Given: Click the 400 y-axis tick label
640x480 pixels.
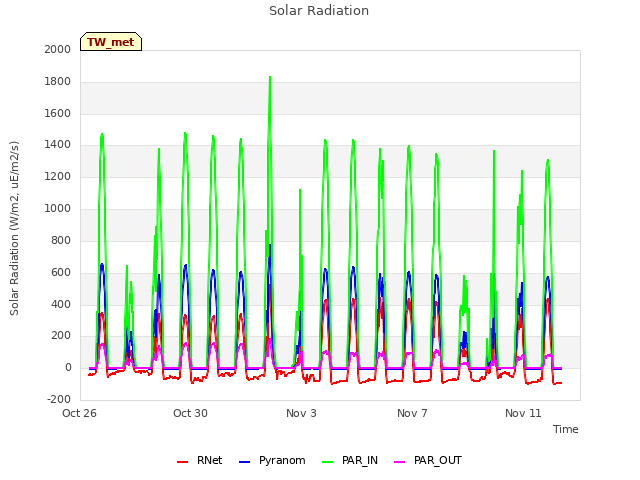Looking at the screenshot, I should click(x=61, y=304).
